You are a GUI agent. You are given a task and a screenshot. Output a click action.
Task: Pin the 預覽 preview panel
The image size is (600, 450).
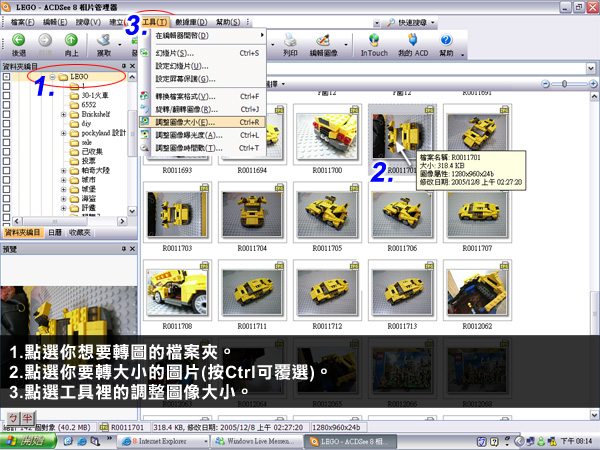(x=124, y=249)
